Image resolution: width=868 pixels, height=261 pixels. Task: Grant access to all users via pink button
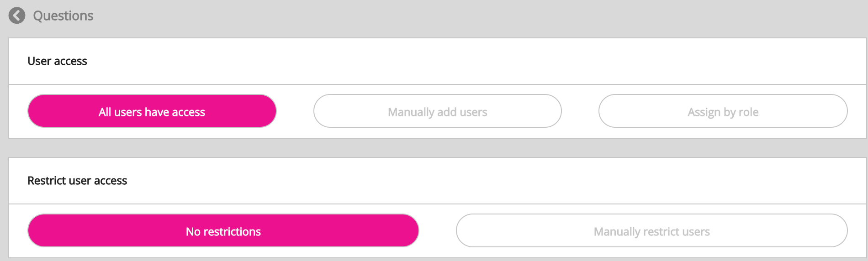point(152,111)
